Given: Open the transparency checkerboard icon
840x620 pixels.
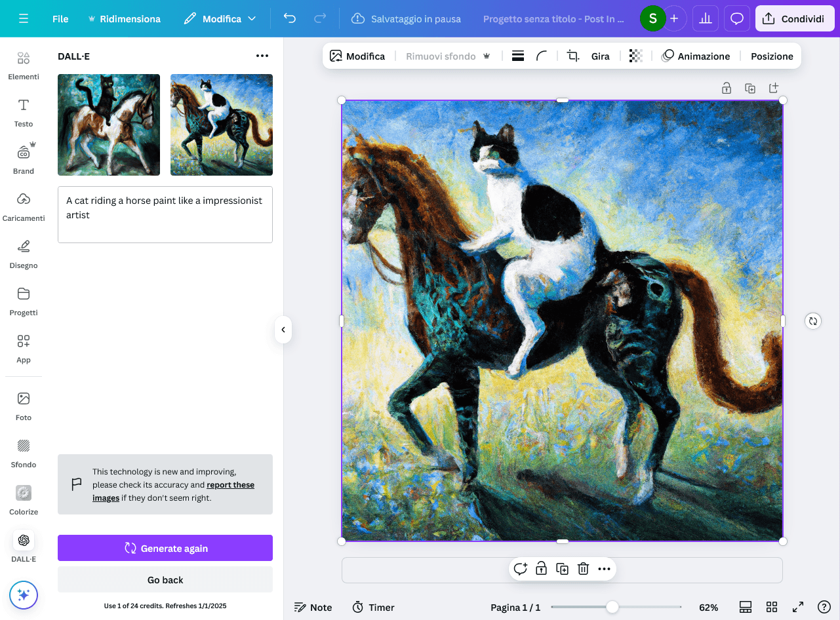Looking at the screenshot, I should pyautogui.click(x=635, y=56).
